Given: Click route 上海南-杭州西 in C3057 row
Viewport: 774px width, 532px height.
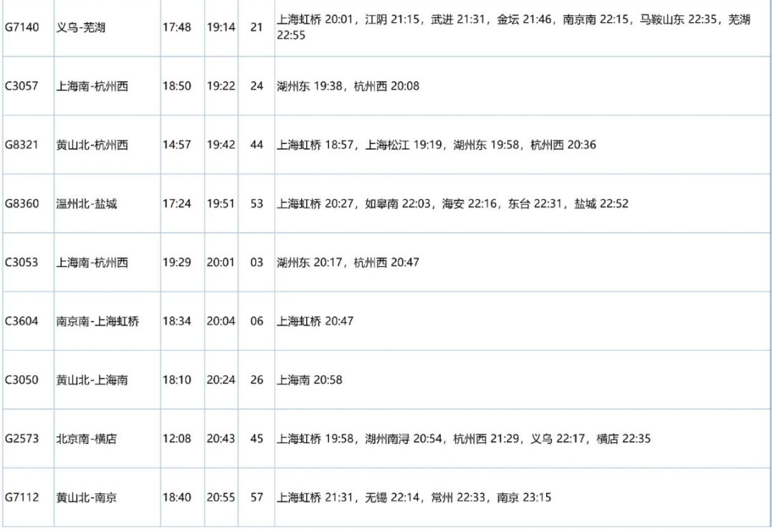Looking at the screenshot, I should (x=92, y=86).
